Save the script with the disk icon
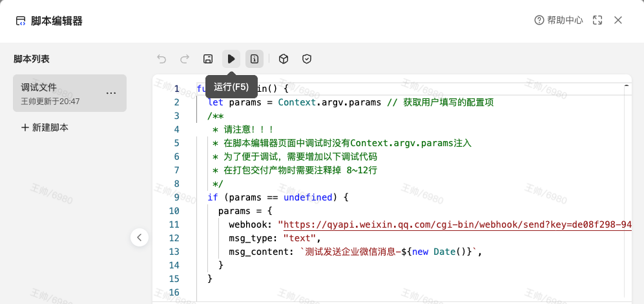This screenshot has width=644, height=304. (208, 59)
